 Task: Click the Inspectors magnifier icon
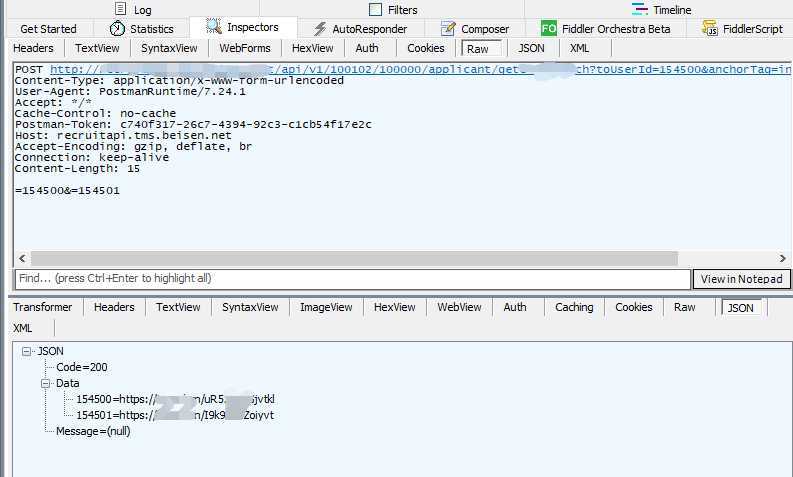tap(213, 26)
